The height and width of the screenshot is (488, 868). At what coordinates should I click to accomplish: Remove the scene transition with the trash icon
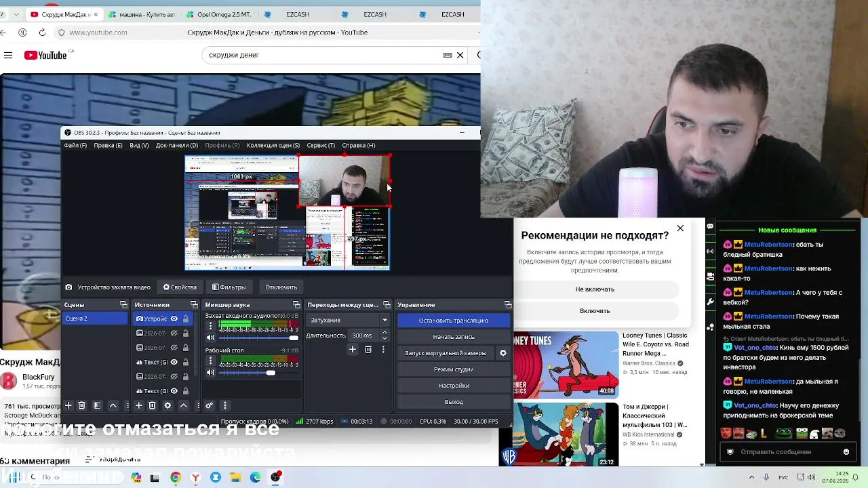coord(368,349)
